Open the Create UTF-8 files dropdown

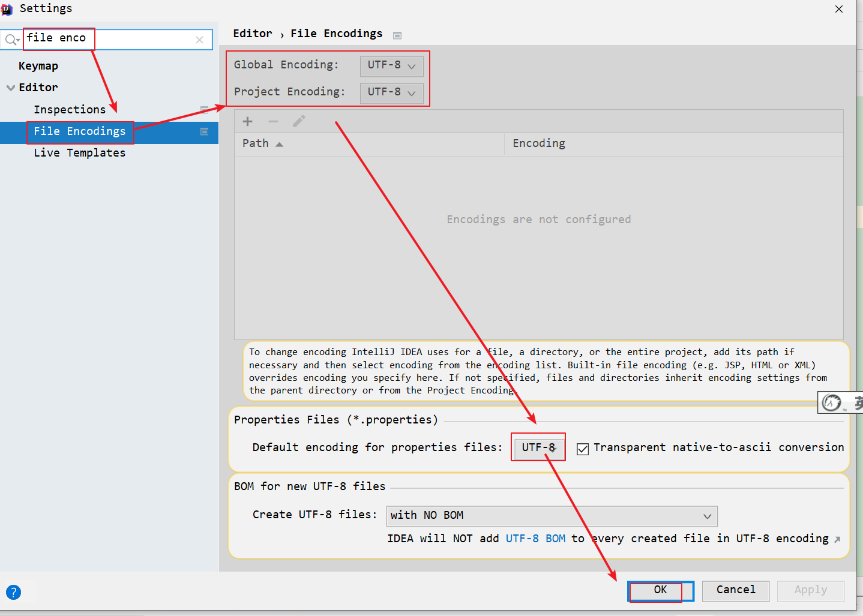pos(552,516)
